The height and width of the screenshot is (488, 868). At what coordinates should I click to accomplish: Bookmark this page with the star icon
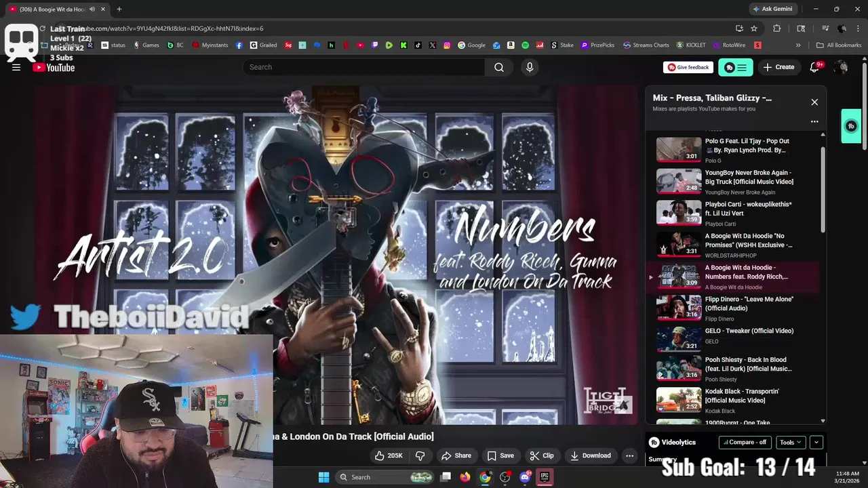click(x=754, y=28)
